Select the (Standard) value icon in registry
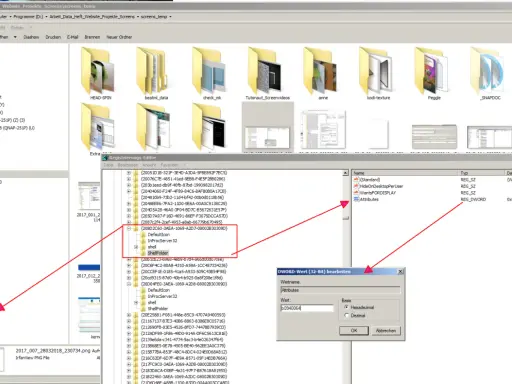512x384 pixels. (356, 180)
